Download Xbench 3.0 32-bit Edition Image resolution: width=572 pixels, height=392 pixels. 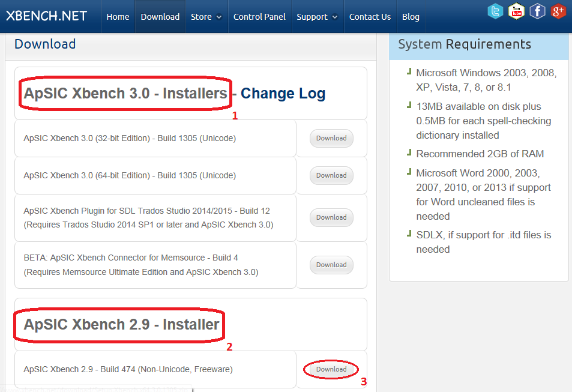[x=331, y=138]
